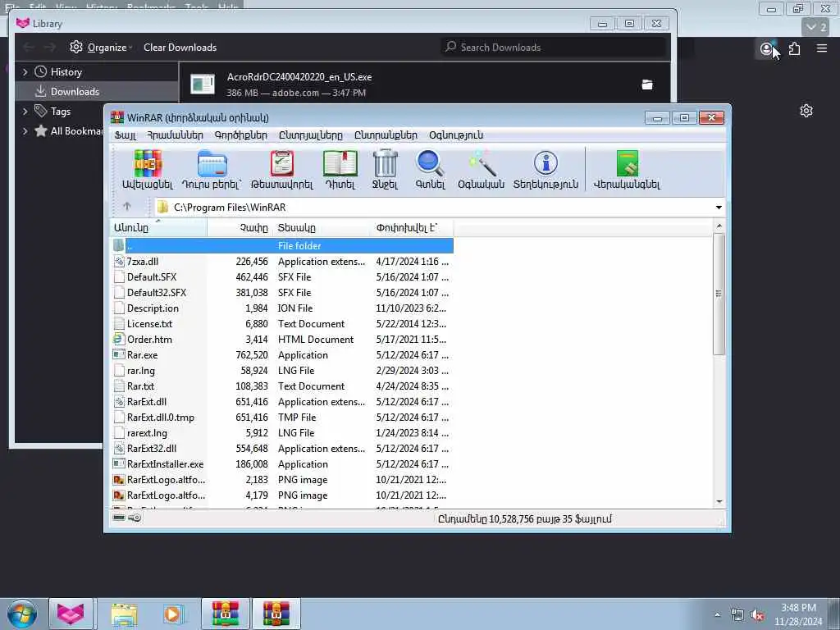Image resolution: width=840 pixels, height=630 pixels.
Task: Click the drive icon in WinRAR status bar
Action: click(119, 518)
